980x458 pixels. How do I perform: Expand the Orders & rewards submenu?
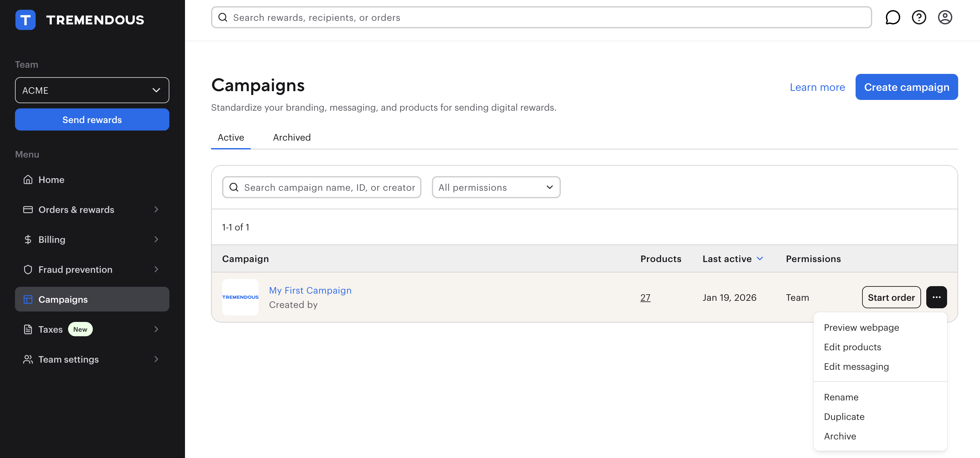pyautogui.click(x=156, y=209)
